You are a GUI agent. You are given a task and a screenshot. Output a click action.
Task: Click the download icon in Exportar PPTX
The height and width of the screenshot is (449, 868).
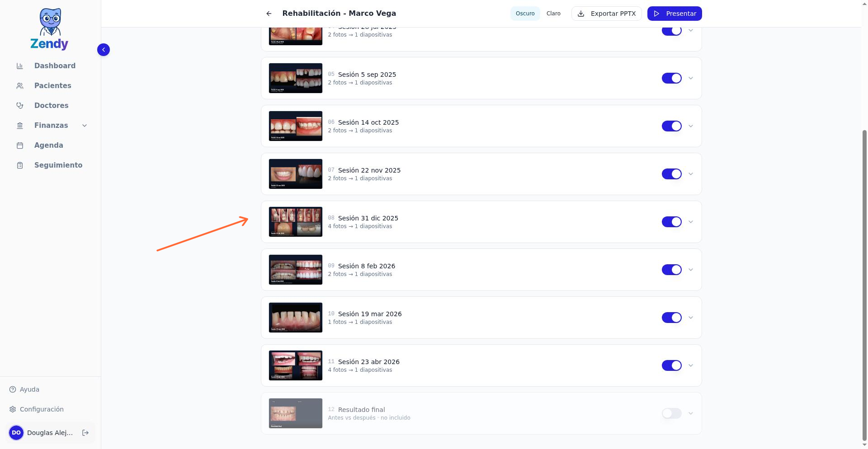[581, 14]
